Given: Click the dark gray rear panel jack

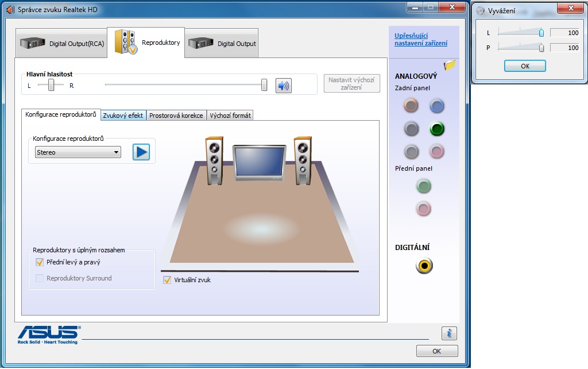Looking at the screenshot, I should tap(411, 129).
